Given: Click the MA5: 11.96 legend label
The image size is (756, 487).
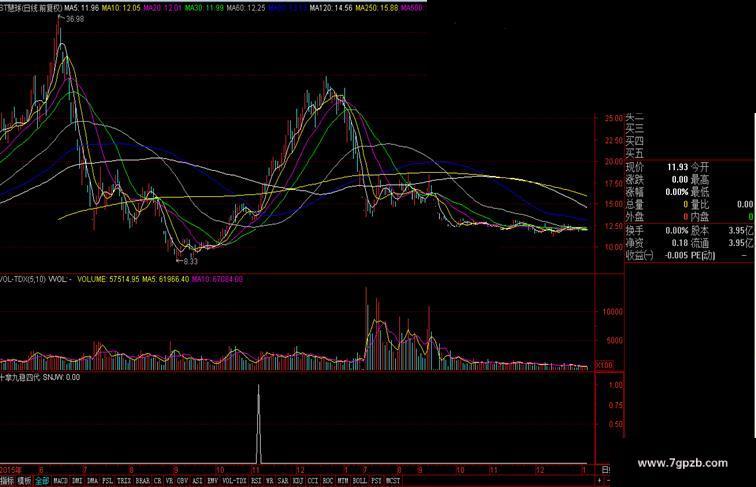Looking at the screenshot, I should click(x=81, y=8).
